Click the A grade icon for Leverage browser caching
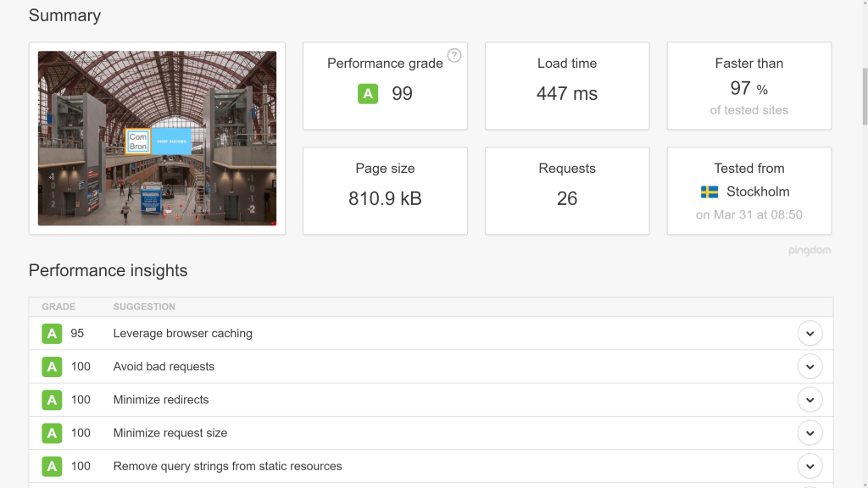Image resolution: width=868 pixels, height=488 pixels. tap(52, 334)
